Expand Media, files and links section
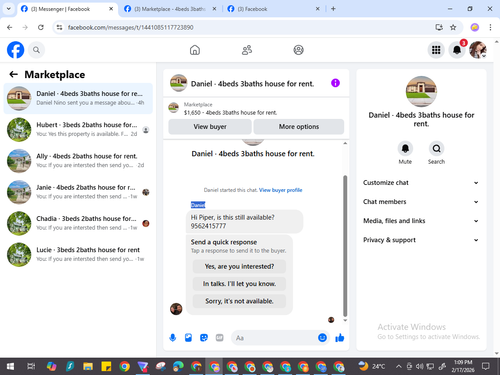This screenshot has height=375, width=500. pyautogui.click(x=421, y=221)
